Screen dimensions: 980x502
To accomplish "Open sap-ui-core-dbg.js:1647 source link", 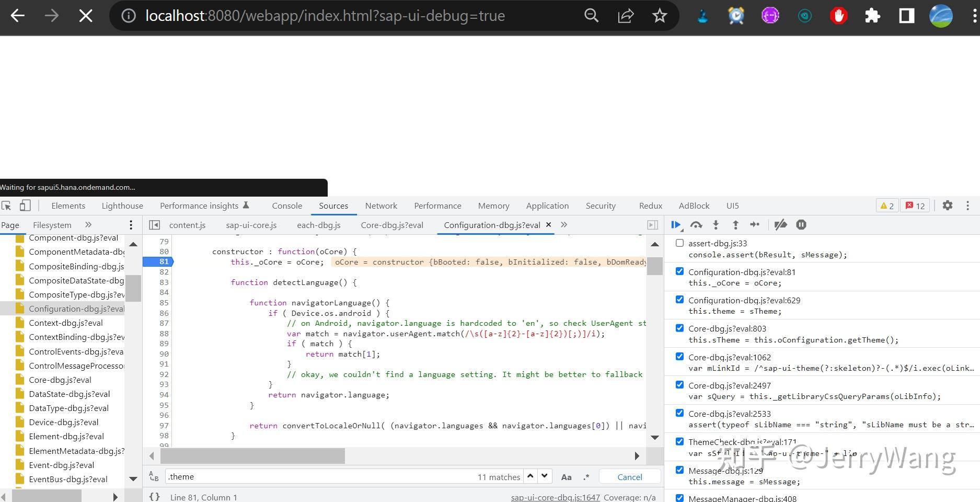I will click(556, 497).
